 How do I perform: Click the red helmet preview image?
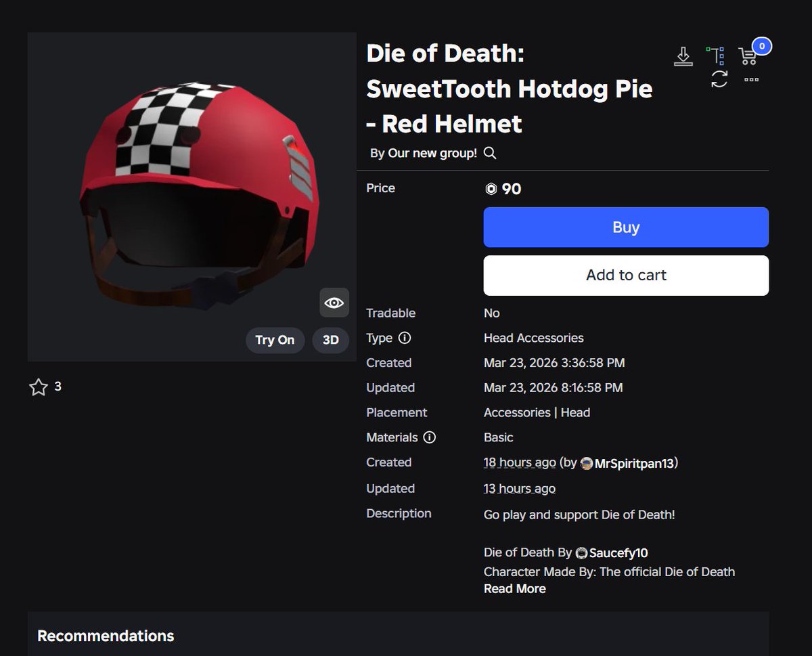[x=192, y=197]
